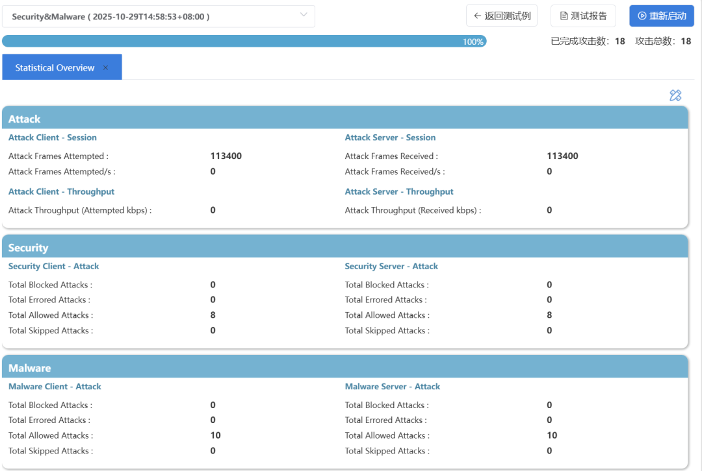The height and width of the screenshot is (471, 702).
Task: Click the Security panel header
Action: point(345,247)
